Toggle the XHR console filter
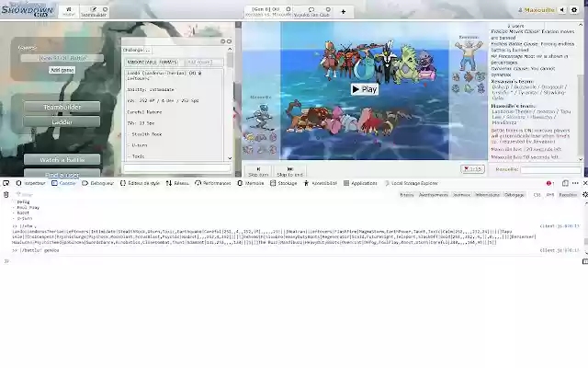 550,195
